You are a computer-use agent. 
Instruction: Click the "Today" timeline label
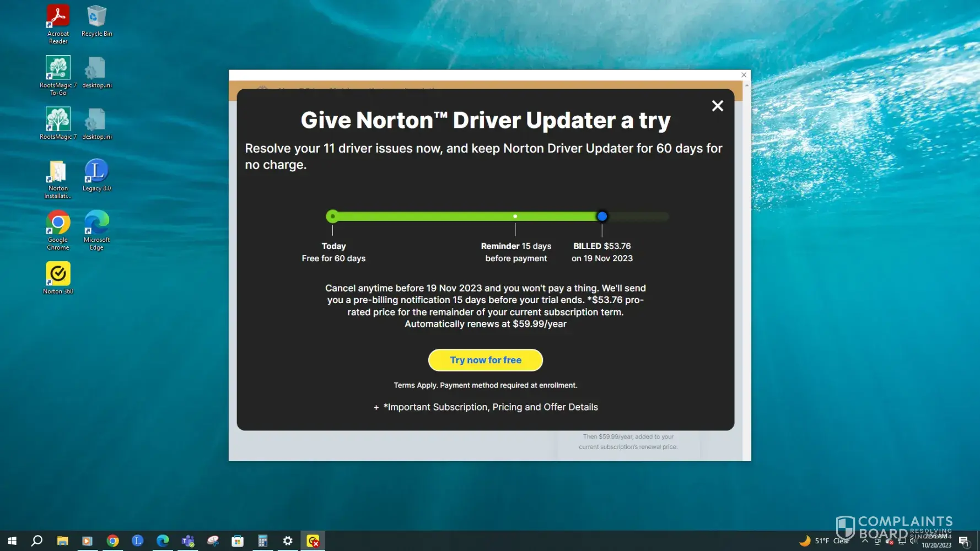click(334, 246)
